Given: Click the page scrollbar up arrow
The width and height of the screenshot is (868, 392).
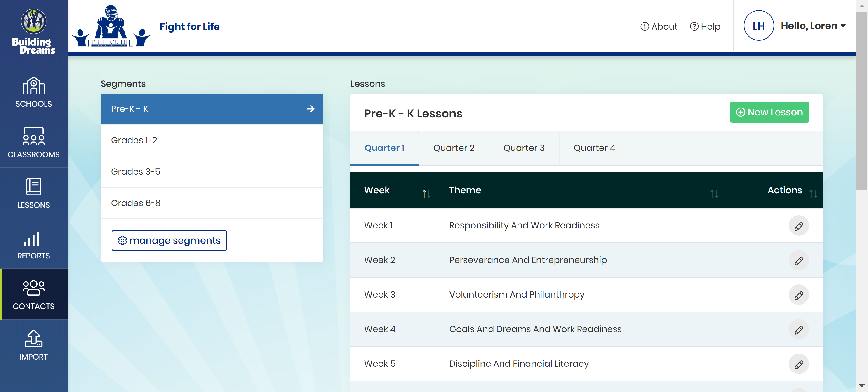Looking at the screenshot, I should pos(862,6).
